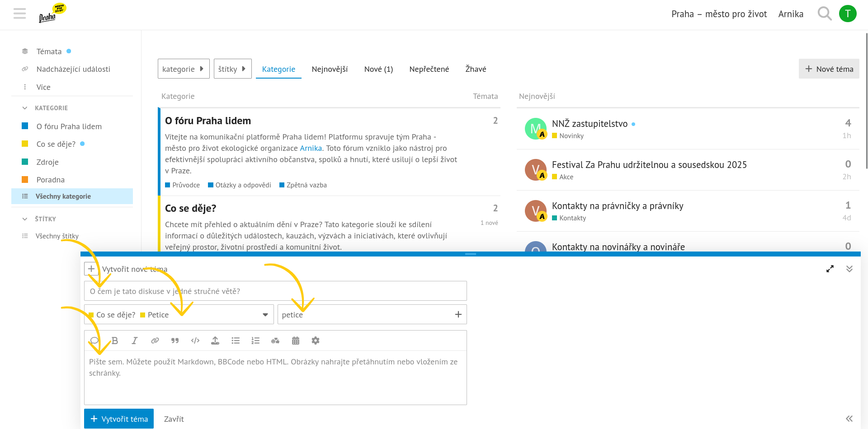Click the upload icon in composer toolbar
This screenshot has width=868, height=429.
[x=215, y=340]
